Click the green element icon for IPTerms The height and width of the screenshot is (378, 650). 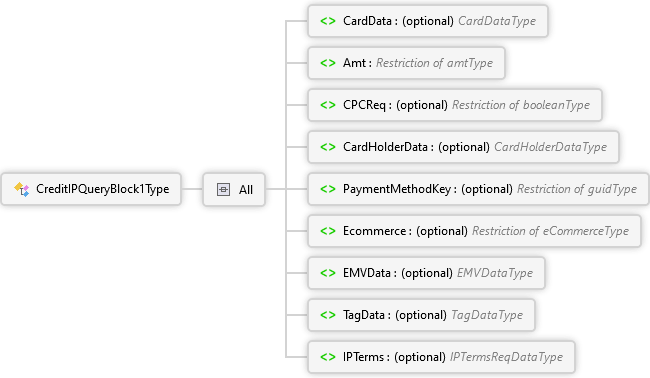tap(327, 357)
